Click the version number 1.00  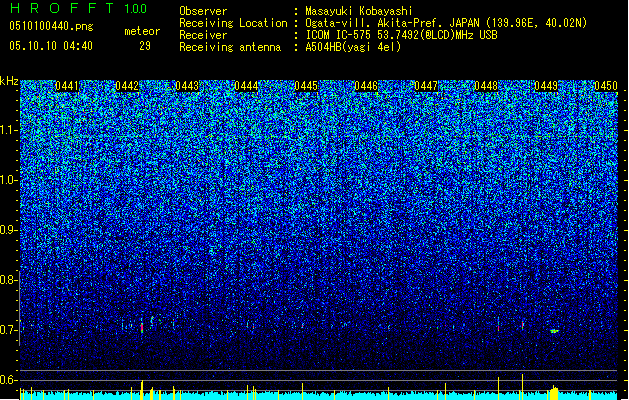coord(136,9)
